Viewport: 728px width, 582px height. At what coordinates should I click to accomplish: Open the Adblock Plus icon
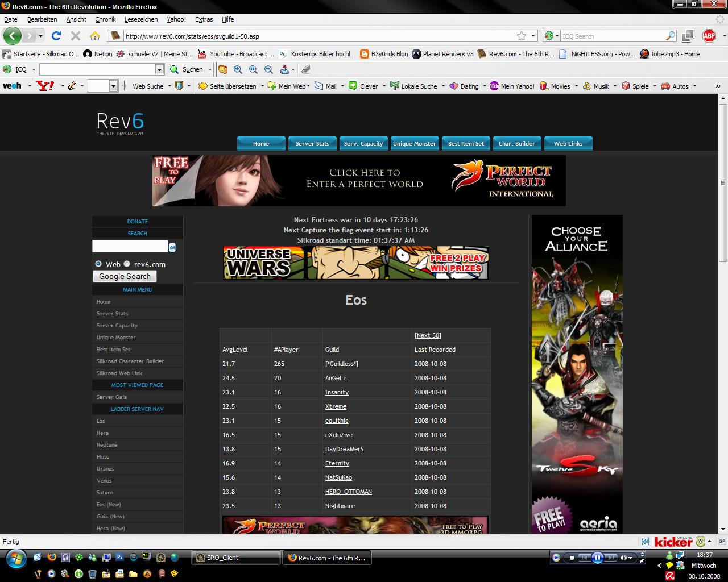pyautogui.click(x=709, y=36)
